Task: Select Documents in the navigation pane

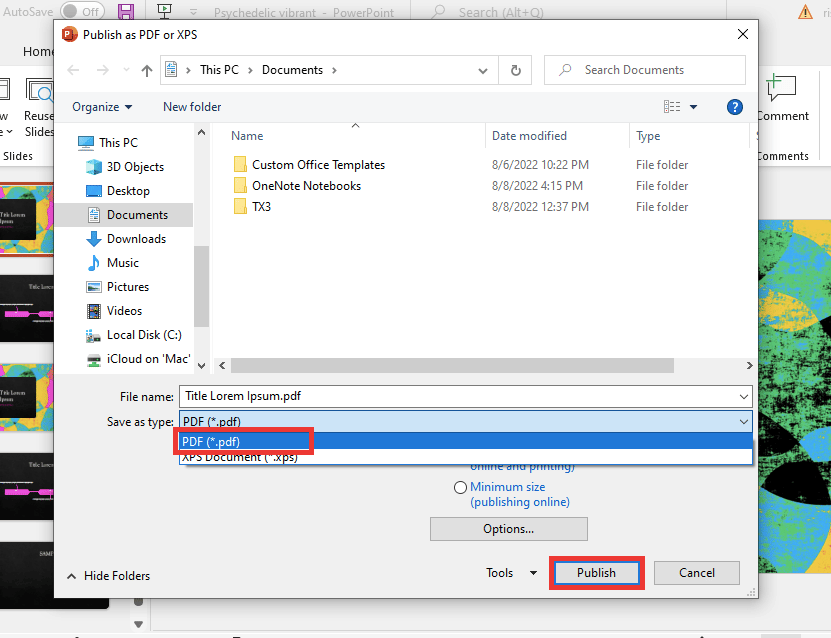Action: [x=127, y=215]
